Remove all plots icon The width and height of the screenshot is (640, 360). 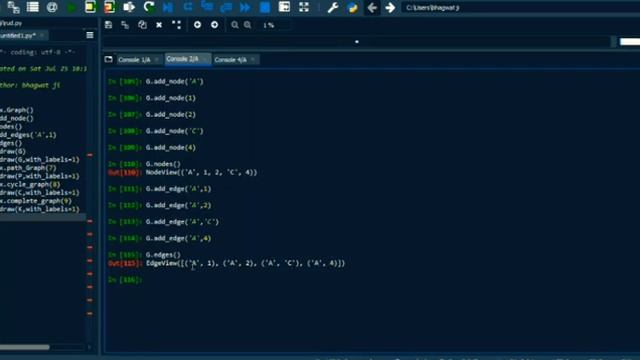[x=176, y=25]
